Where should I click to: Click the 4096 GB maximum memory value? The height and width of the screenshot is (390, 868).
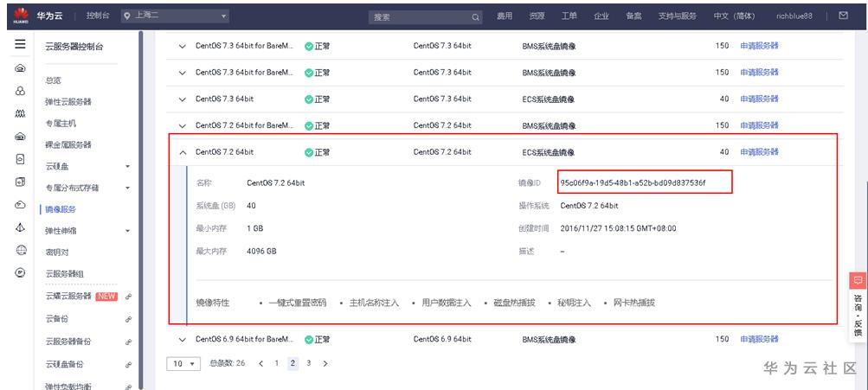[261, 251]
